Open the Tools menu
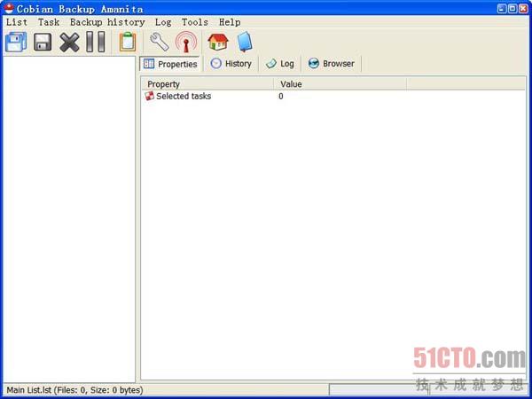The image size is (532, 399). pyautogui.click(x=195, y=22)
